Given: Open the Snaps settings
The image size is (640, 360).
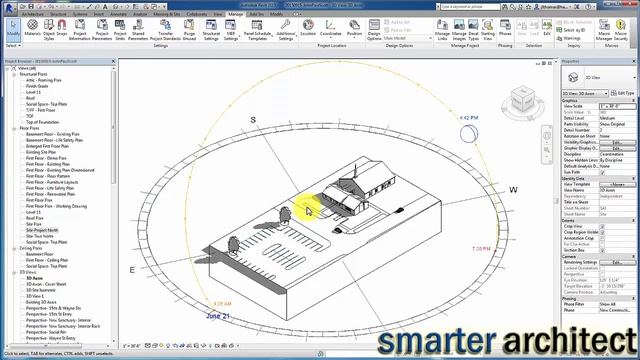Looking at the screenshot, I should [62, 29].
